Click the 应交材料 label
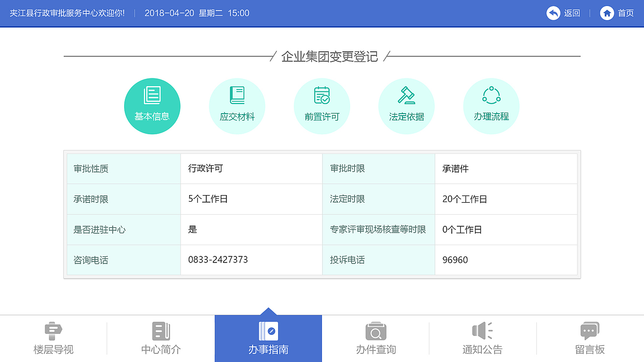The width and height of the screenshot is (644, 362). click(x=237, y=117)
